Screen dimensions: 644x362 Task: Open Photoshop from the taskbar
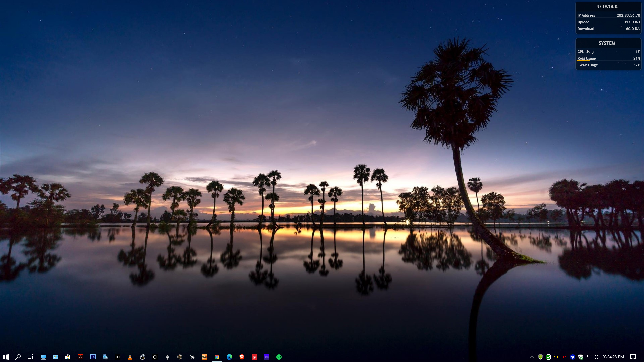click(93, 357)
